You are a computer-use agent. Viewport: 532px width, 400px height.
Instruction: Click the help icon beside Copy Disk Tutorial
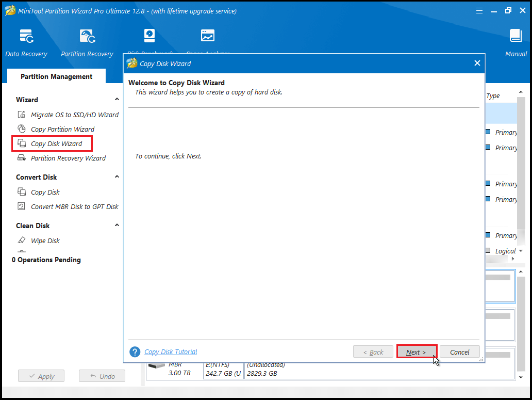135,351
